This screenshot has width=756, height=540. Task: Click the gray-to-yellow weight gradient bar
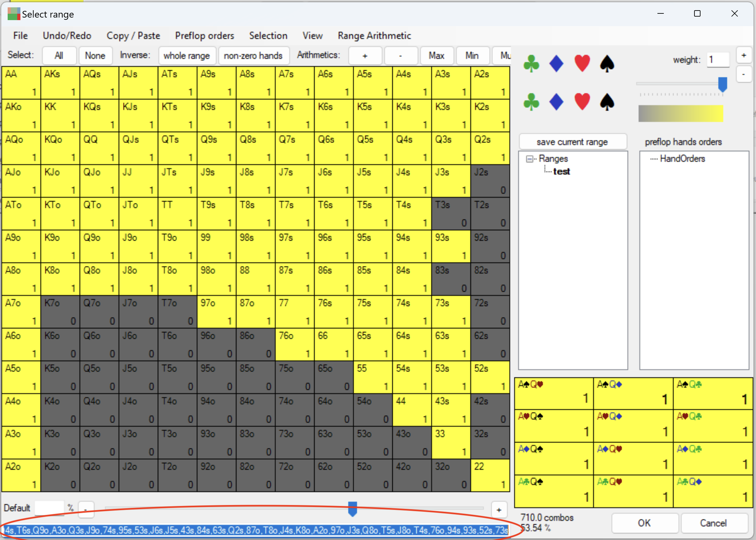[x=681, y=113]
